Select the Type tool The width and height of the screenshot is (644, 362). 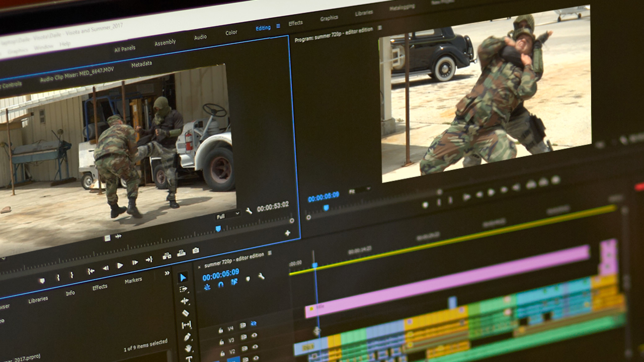[189, 358]
